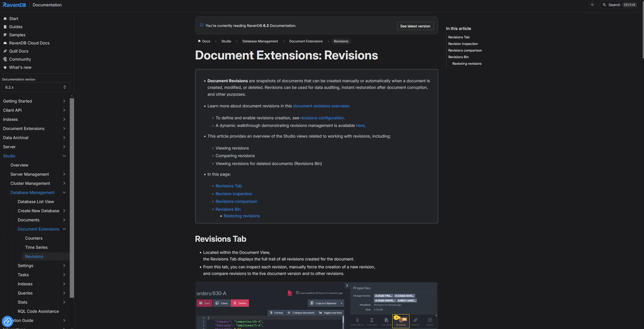Go to Revisions Tab in article outline

tap(459, 37)
